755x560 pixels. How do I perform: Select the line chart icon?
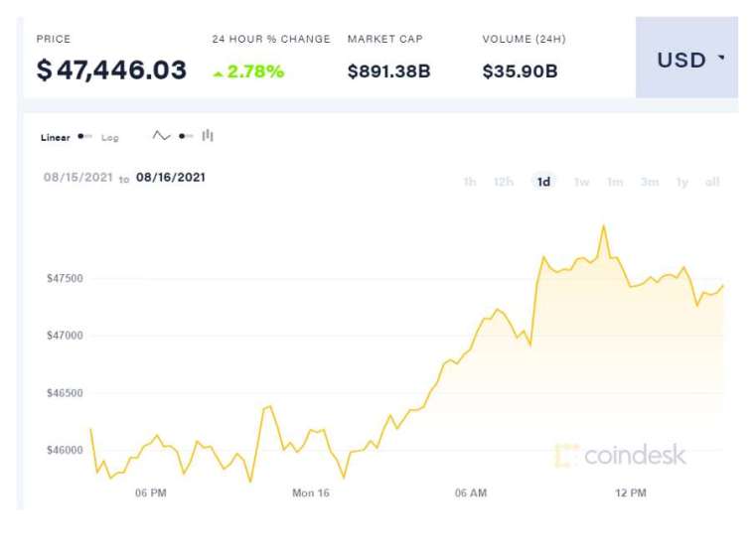[161, 136]
